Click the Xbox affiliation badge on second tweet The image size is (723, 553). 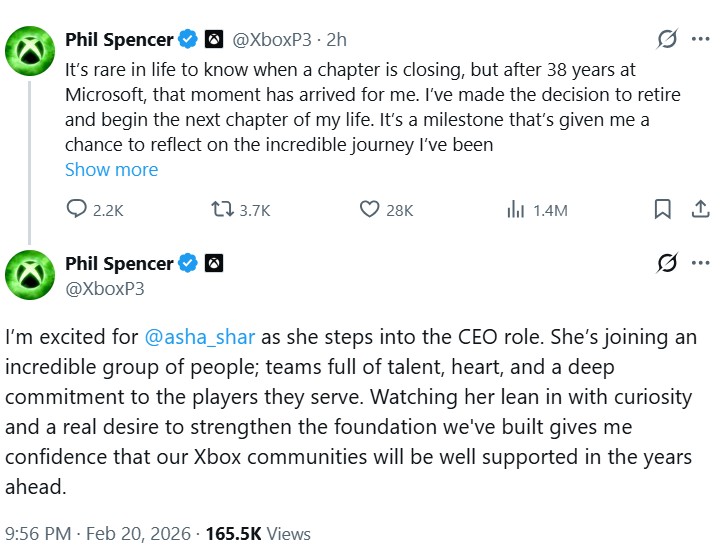tap(214, 264)
